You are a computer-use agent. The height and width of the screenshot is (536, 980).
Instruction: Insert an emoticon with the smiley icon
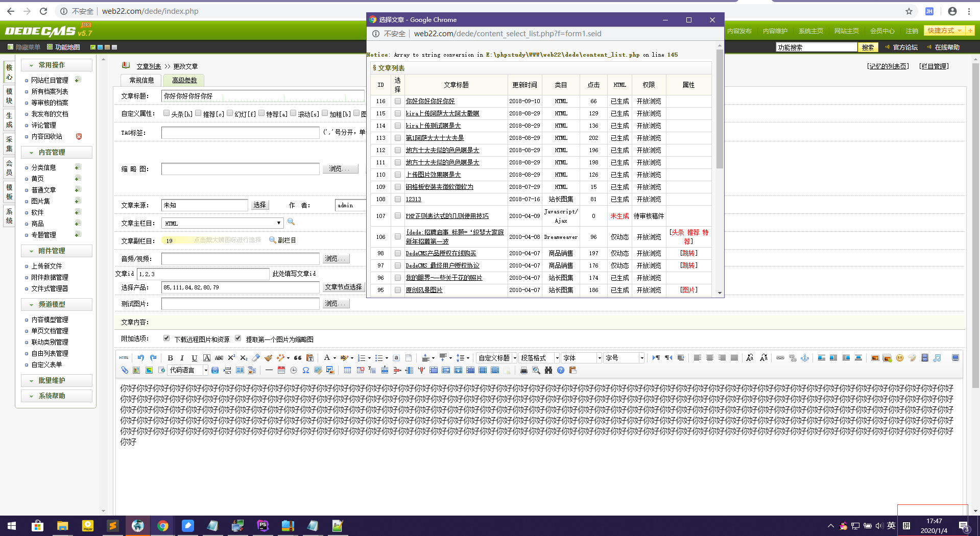coord(900,358)
